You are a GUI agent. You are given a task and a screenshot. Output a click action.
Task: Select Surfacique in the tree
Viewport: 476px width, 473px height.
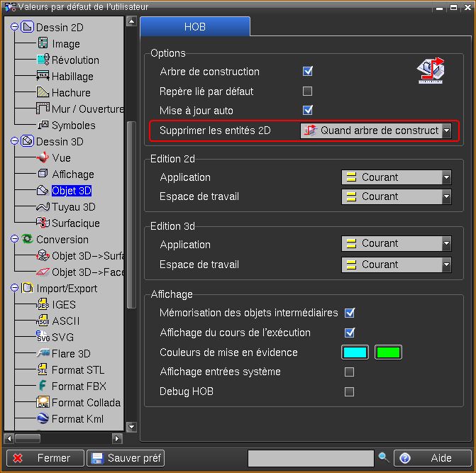(75, 223)
